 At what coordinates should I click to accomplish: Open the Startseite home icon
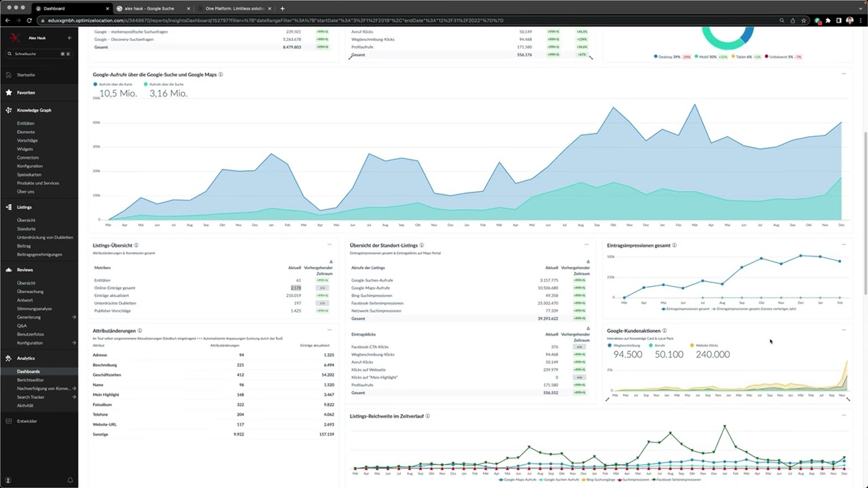pos(9,75)
